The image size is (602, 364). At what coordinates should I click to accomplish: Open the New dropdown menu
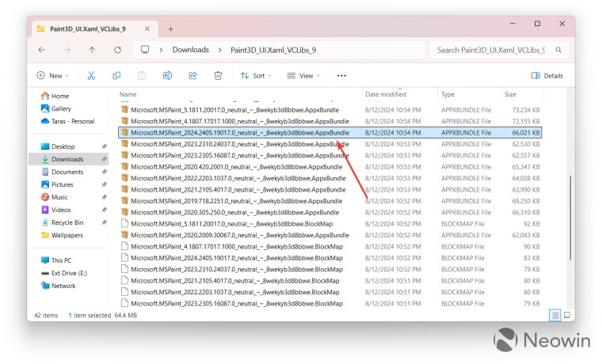52,75
